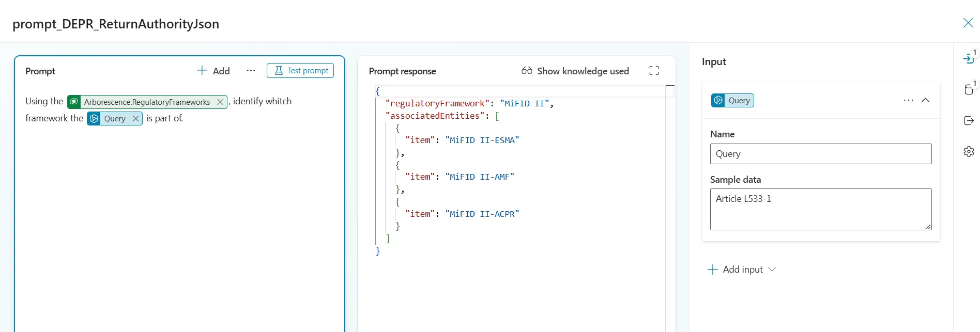Show knowledge used in response

(x=575, y=71)
